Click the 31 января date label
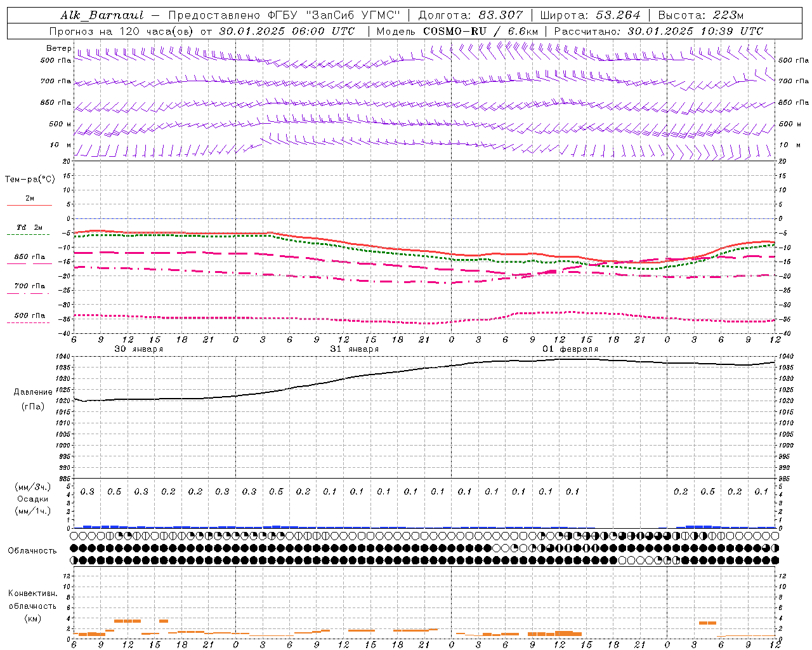 tap(355, 349)
